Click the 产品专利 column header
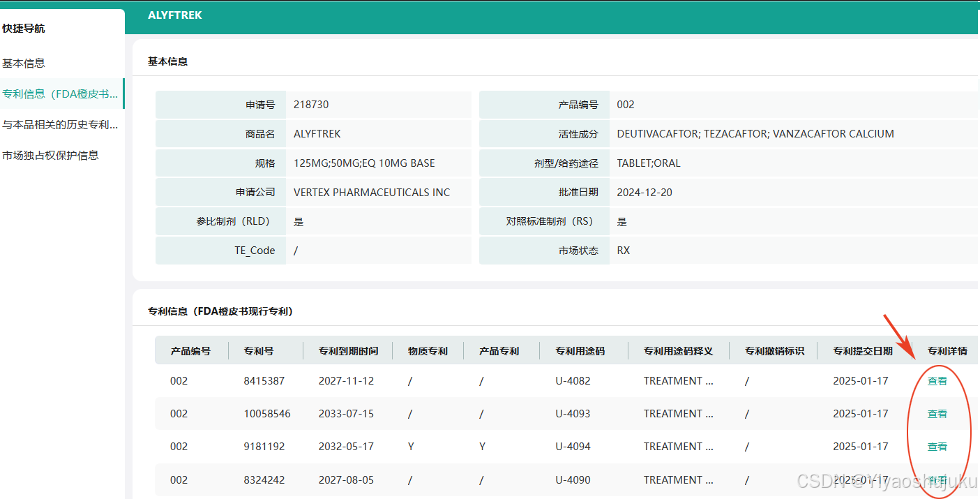 [499, 351]
